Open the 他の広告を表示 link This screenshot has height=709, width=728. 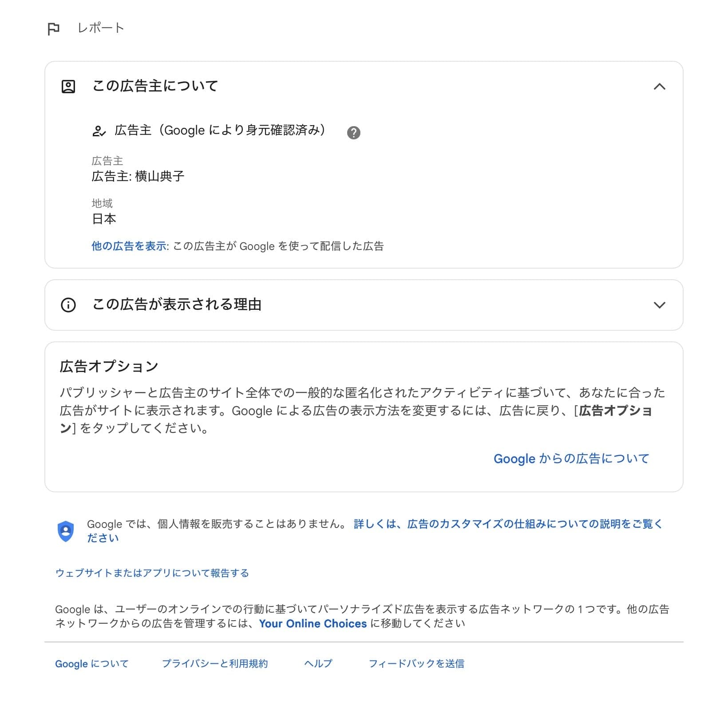click(x=129, y=246)
